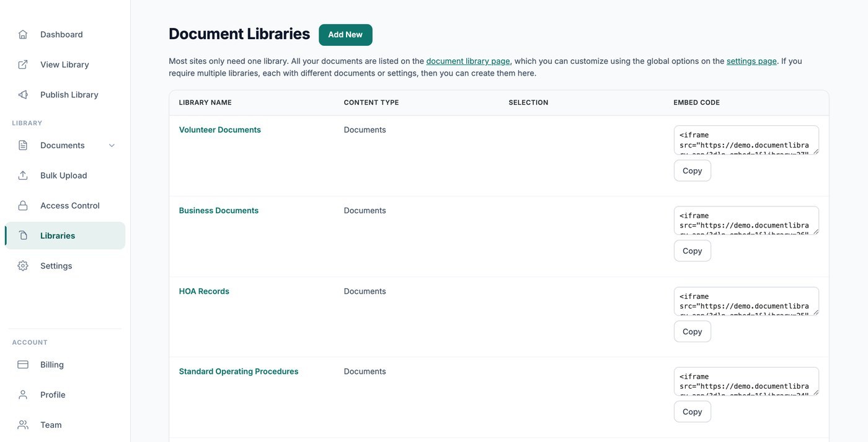Click the Publish Library megaphone icon
This screenshot has width=868, height=442.
(23, 95)
